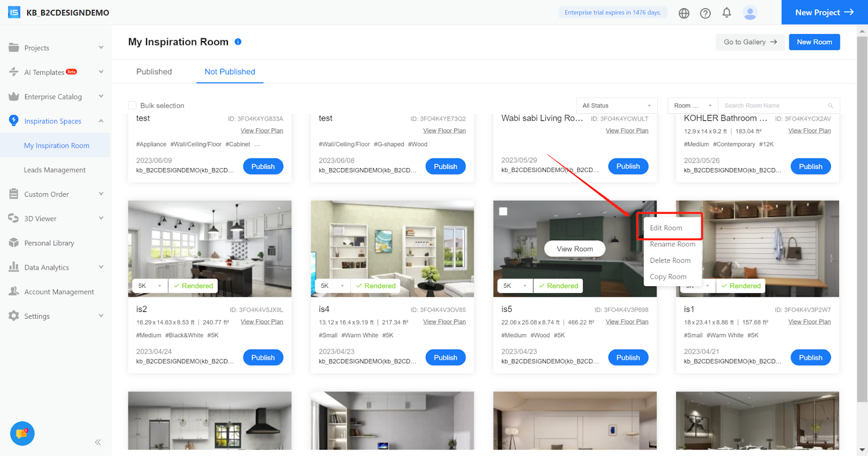The height and width of the screenshot is (456, 868).
Task: Click the Data Analytics chart icon
Action: 14,267
